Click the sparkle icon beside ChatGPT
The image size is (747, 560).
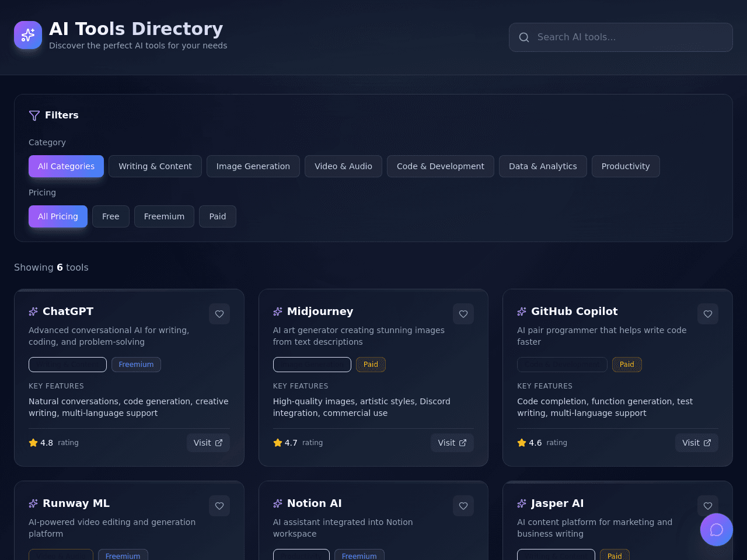[33, 311]
